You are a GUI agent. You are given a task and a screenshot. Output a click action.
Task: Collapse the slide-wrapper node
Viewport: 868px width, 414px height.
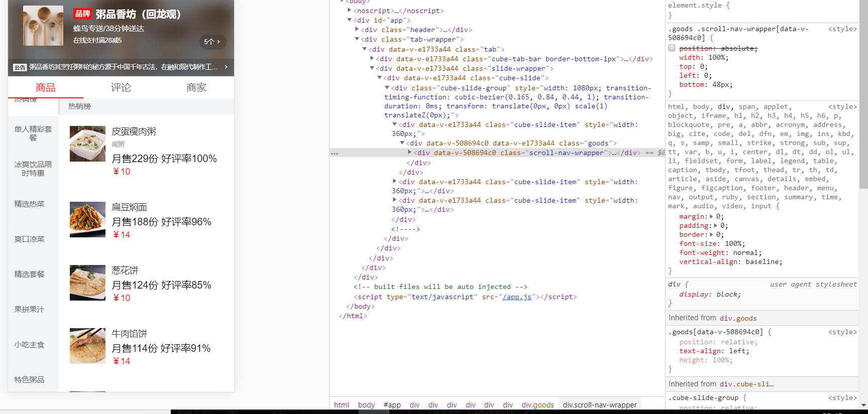372,68
